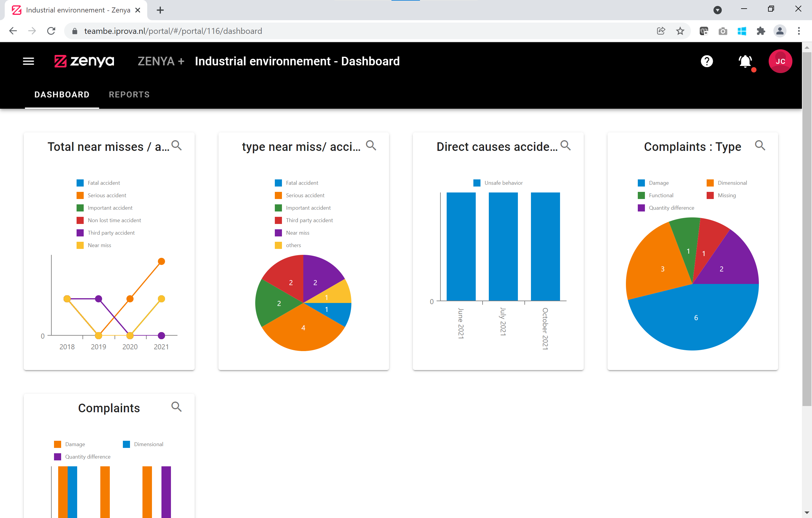Screen dimensions: 812x518
Task: Toggle Unsafe behavior legend series
Action: click(503, 183)
